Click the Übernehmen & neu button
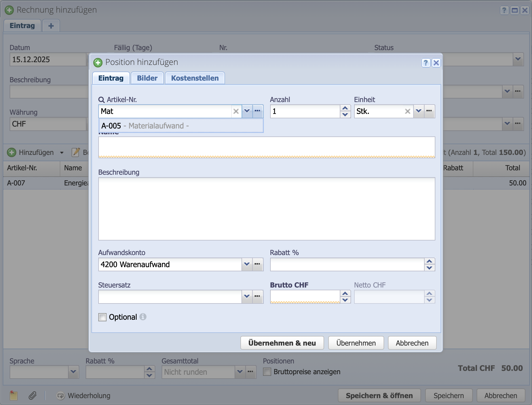 click(x=282, y=343)
